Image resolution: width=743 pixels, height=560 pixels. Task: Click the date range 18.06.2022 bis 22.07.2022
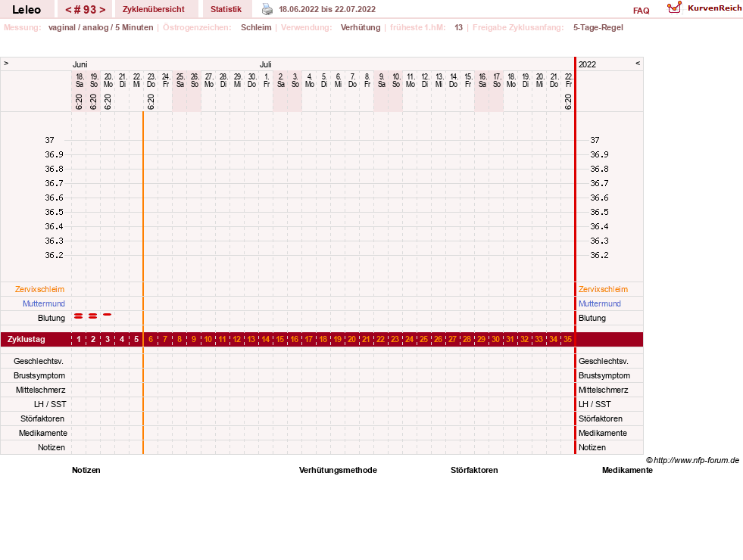click(x=327, y=10)
